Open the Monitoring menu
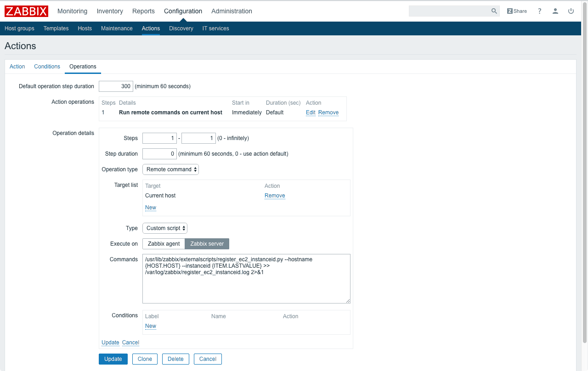Screen dimensions: 588x371 click(72, 11)
